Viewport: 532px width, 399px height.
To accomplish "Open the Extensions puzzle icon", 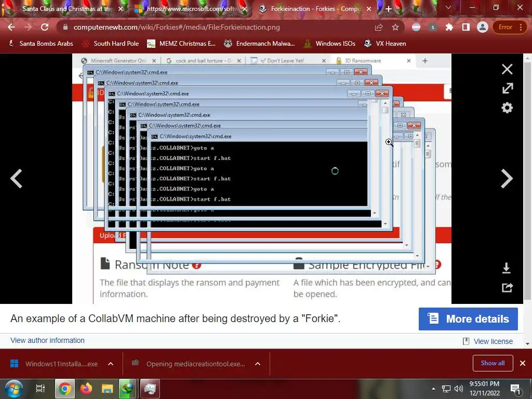I will [x=449, y=27].
